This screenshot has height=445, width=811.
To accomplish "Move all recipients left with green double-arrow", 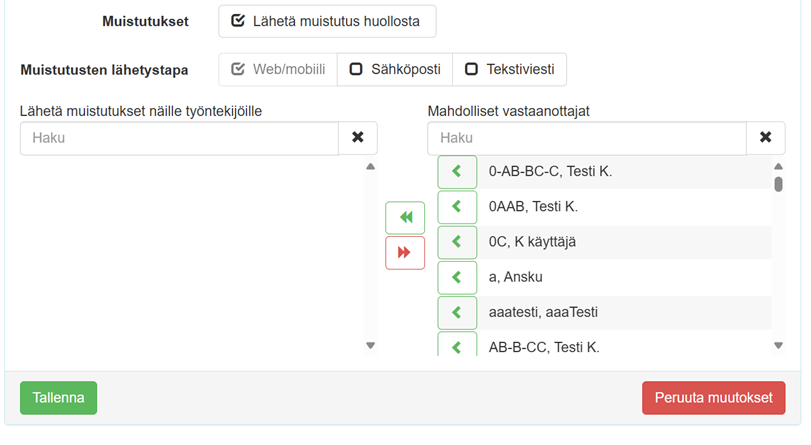I will click(405, 217).
